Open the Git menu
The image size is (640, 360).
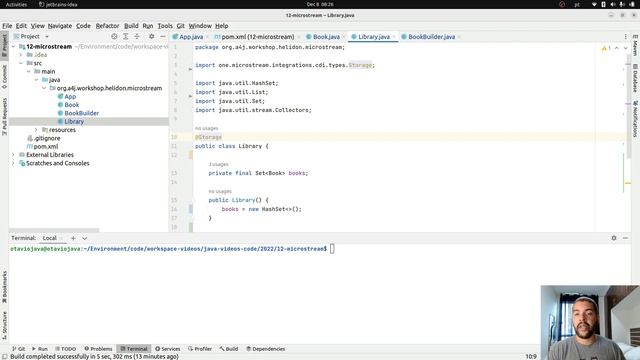180,26
